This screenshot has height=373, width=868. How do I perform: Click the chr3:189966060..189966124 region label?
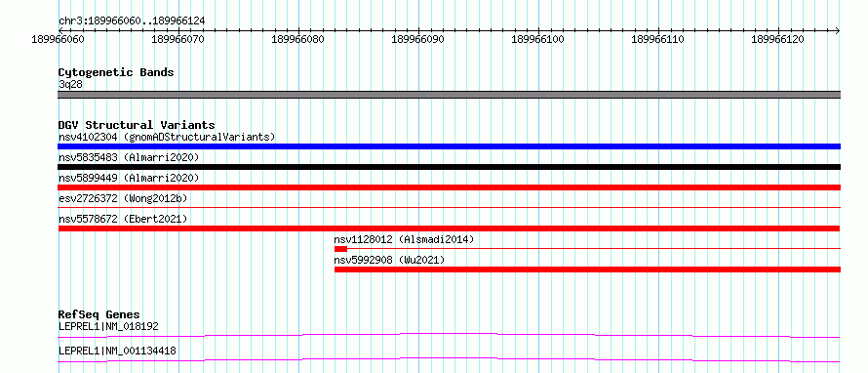coord(132,21)
